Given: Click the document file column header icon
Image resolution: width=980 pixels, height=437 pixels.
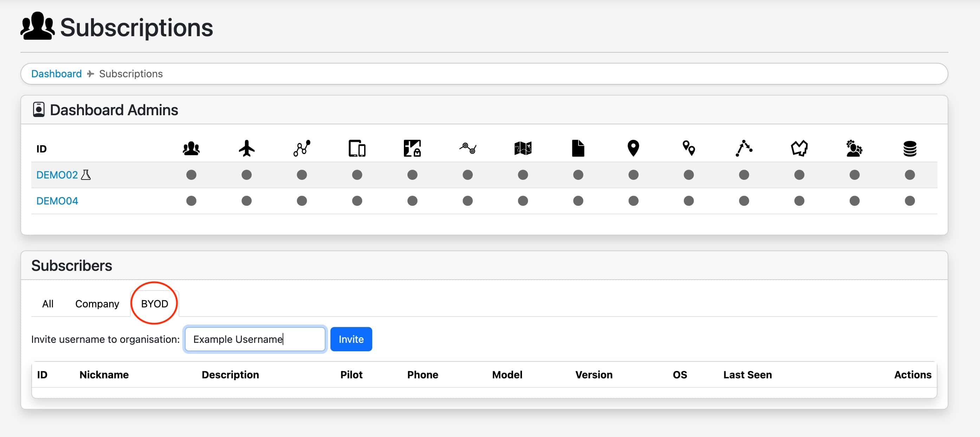Looking at the screenshot, I should tap(578, 148).
